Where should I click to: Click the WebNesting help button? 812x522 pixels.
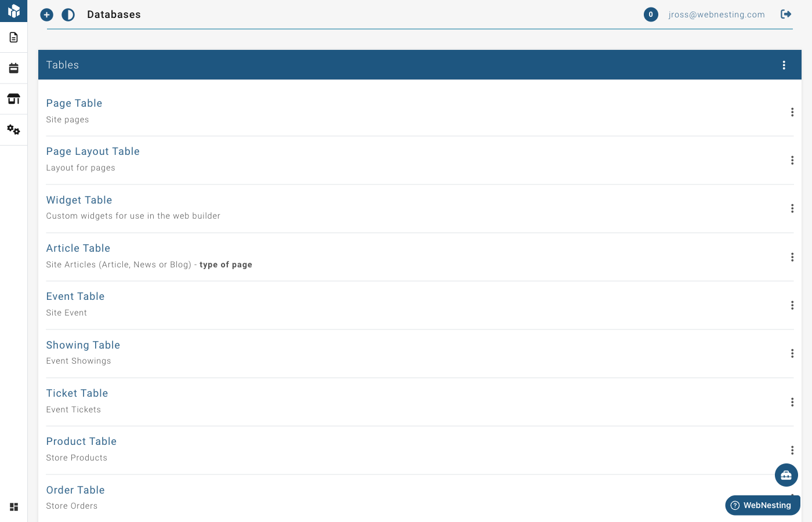click(762, 505)
